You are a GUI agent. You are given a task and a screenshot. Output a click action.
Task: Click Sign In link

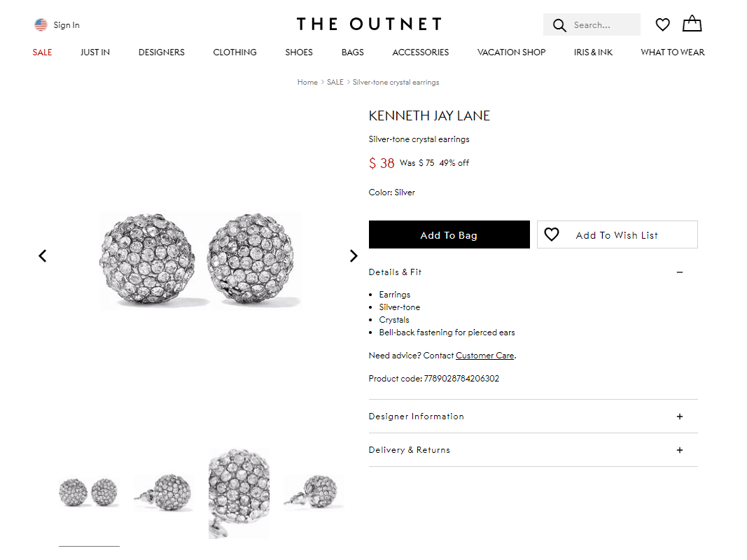[67, 25]
